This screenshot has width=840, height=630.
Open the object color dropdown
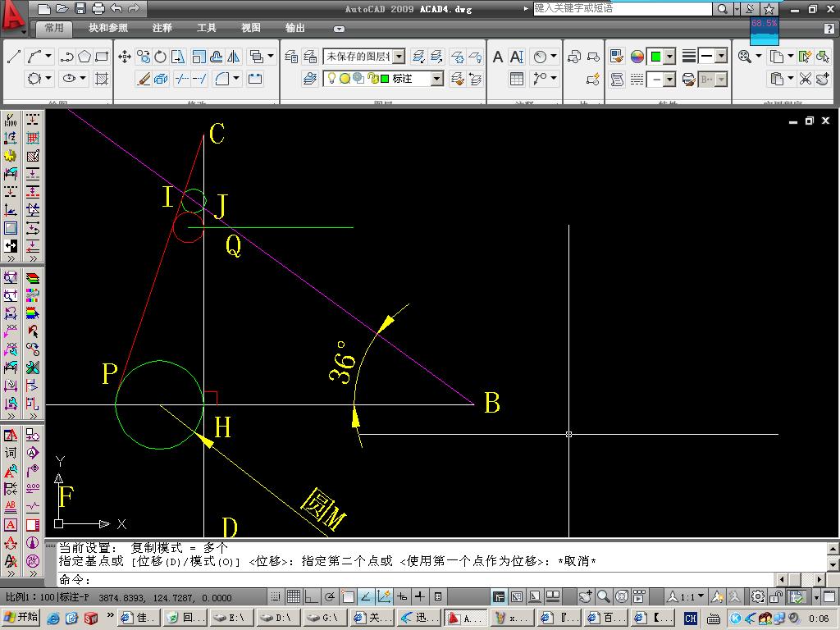pos(669,57)
